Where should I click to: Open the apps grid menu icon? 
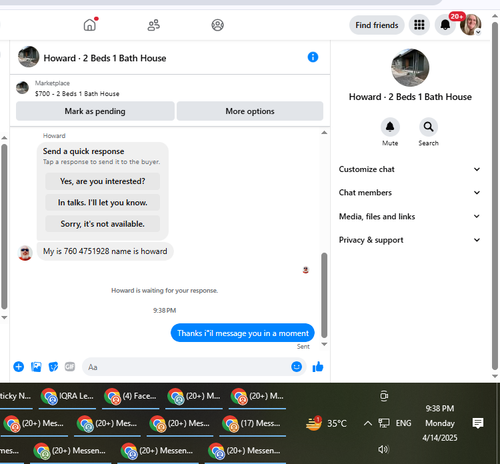419,25
